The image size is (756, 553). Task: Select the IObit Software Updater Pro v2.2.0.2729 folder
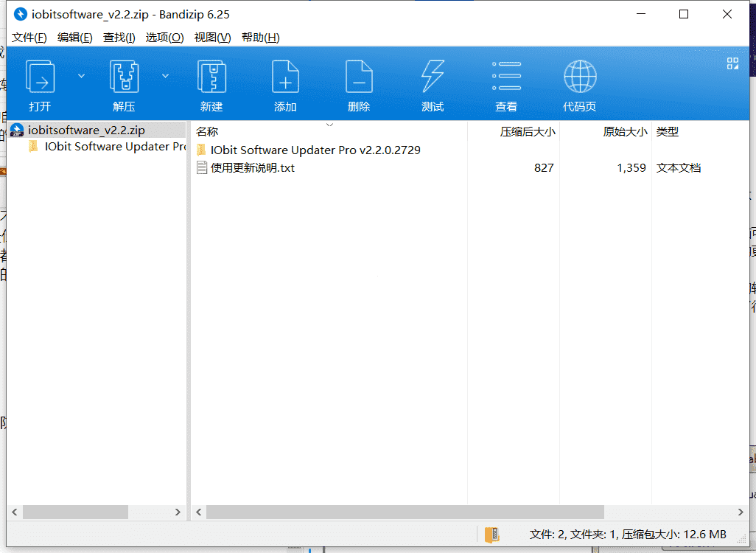click(315, 150)
